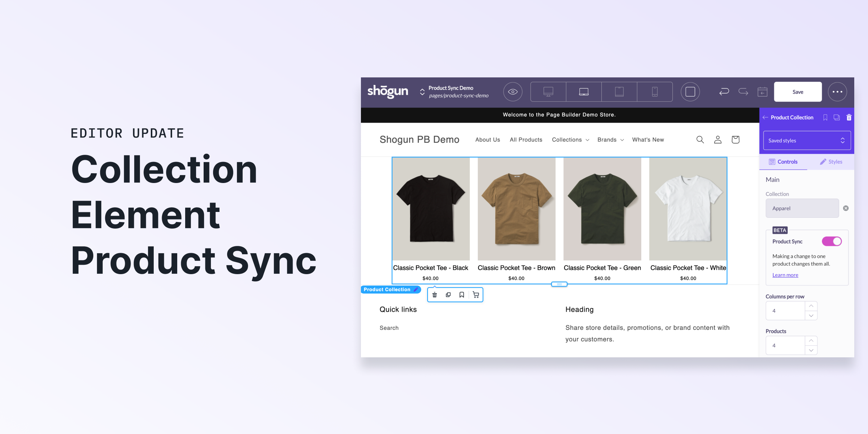This screenshot has width=868, height=434.
Task: Open the What's New menu item
Action: [x=648, y=140]
